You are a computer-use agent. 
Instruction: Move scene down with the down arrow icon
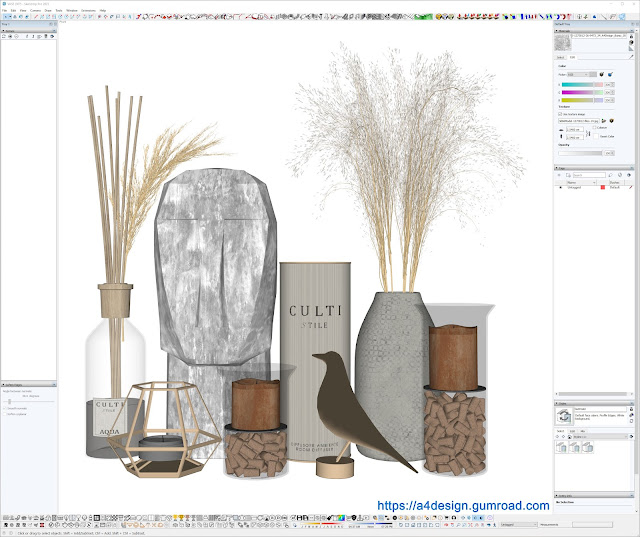(33, 36)
